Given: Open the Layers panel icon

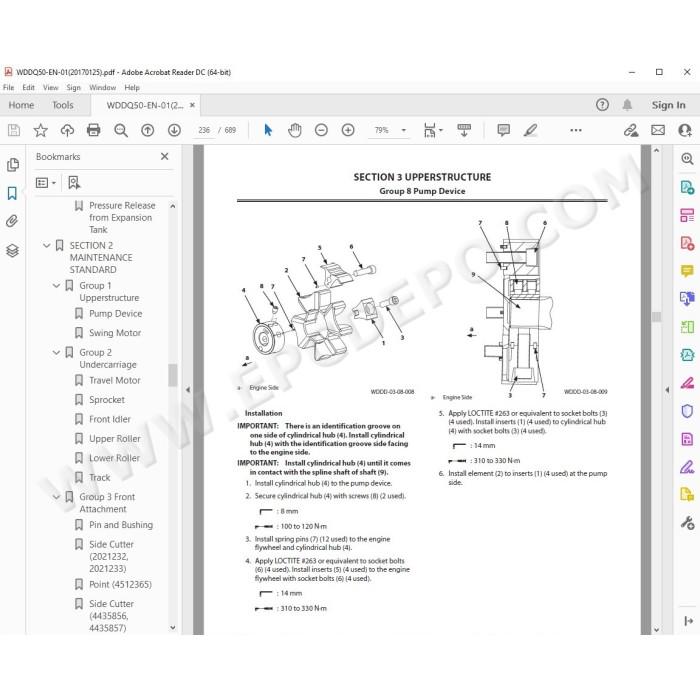Looking at the screenshot, I should 12,250.
